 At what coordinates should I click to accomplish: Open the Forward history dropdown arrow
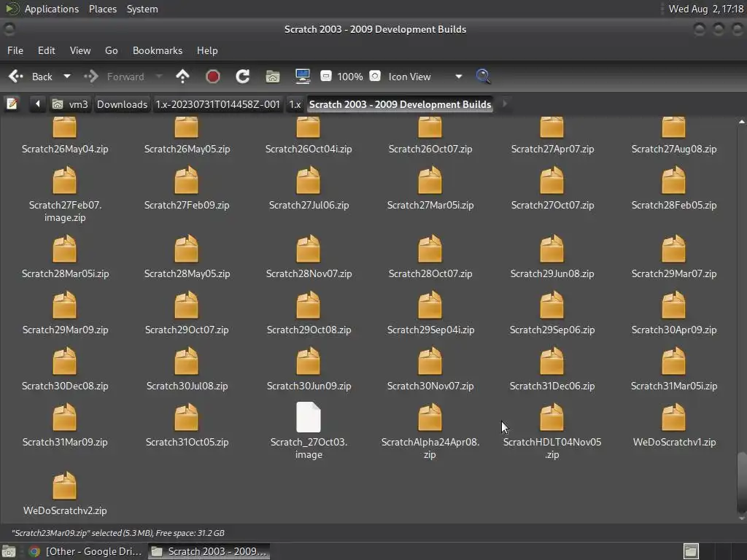click(x=159, y=76)
